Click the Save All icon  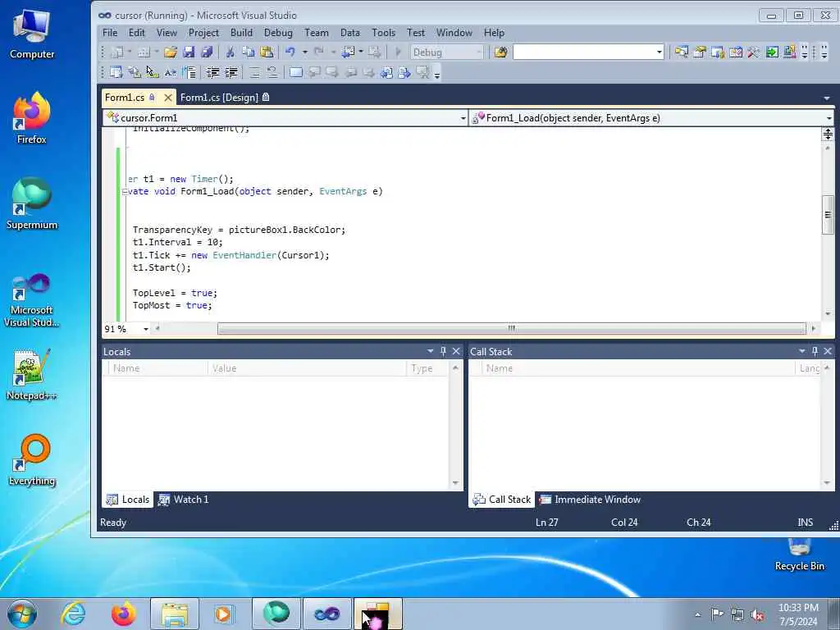click(207, 52)
